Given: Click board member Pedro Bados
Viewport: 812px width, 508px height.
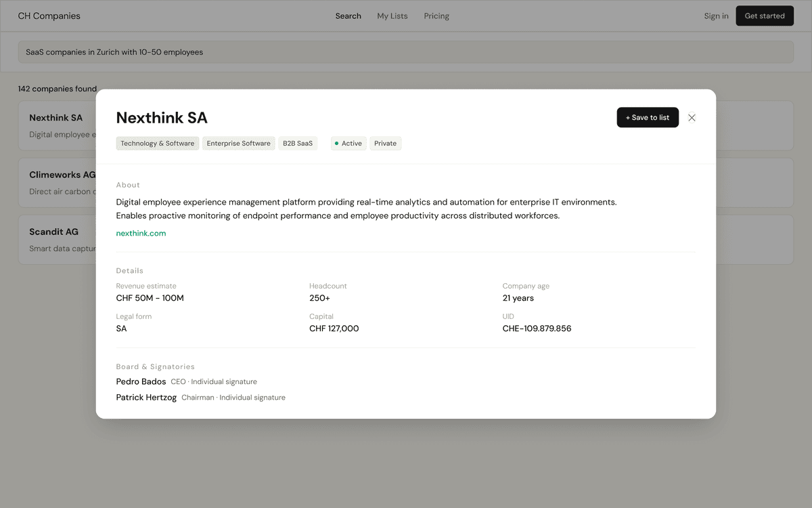Looking at the screenshot, I should [x=141, y=381].
